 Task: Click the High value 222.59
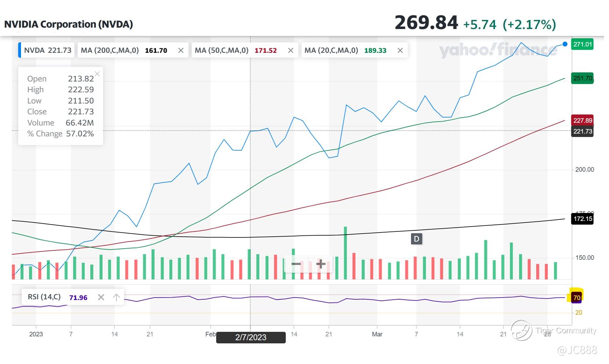(x=81, y=90)
